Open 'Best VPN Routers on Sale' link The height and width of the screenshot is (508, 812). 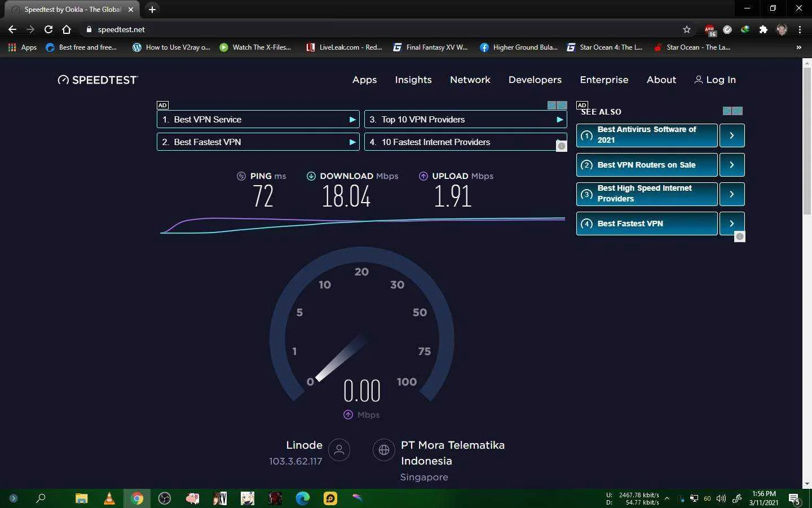[647, 165]
